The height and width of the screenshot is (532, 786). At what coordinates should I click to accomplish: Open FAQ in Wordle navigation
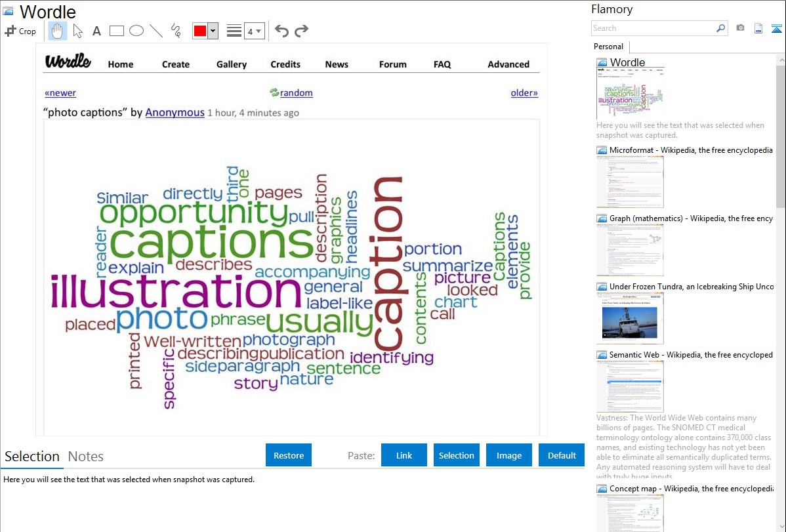pos(442,64)
